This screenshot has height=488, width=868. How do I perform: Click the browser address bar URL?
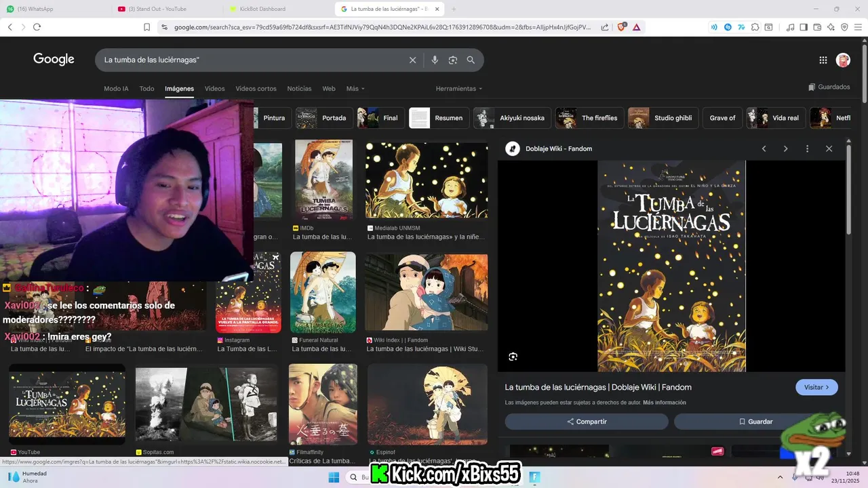382,27
